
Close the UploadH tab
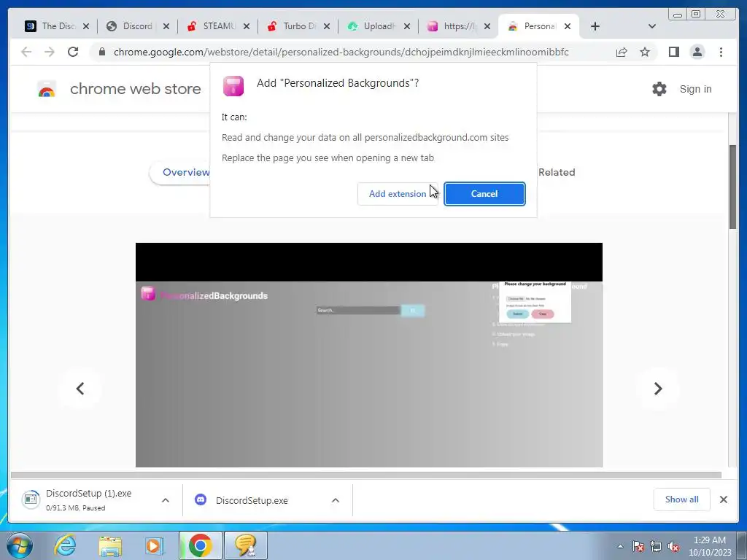[x=407, y=27]
